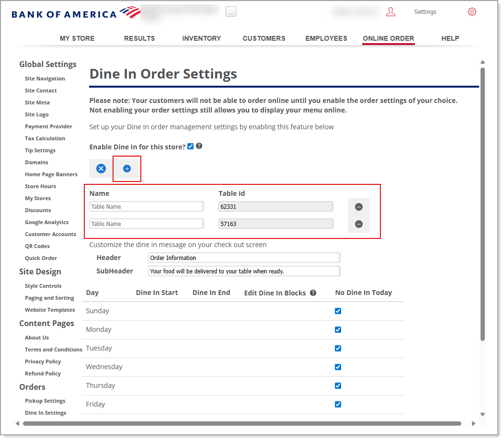
Task: Switch to the EMPLOYEES tab
Action: [x=326, y=38]
